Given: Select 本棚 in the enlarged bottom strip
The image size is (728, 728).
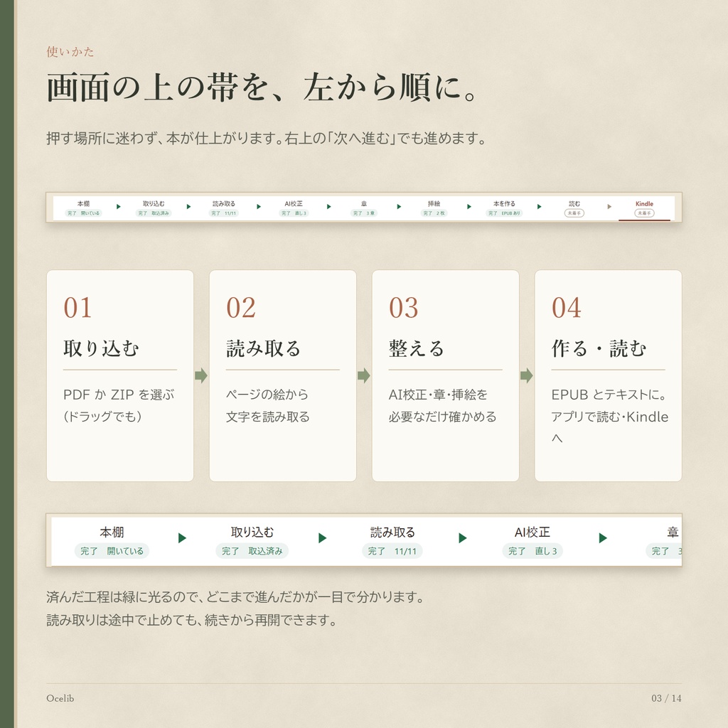Looking at the screenshot, I should 112,541.
